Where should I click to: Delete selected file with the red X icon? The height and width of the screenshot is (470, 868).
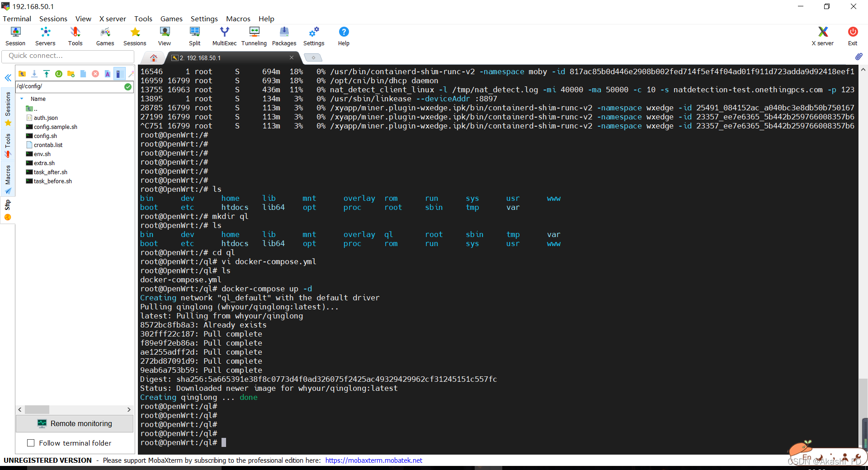click(x=95, y=74)
